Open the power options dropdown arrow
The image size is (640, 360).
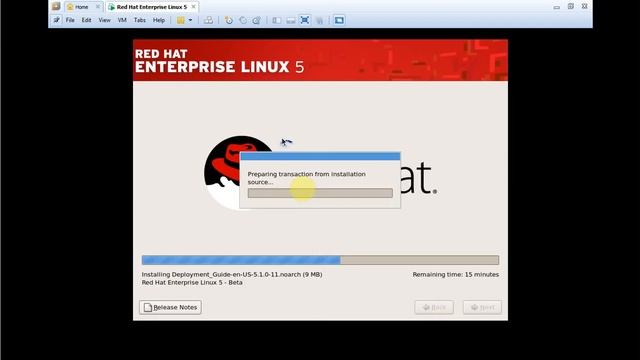pos(190,20)
